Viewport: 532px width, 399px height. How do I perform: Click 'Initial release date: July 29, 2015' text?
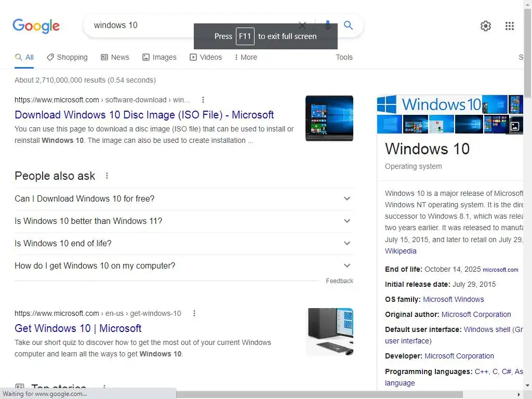click(x=440, y=284)
